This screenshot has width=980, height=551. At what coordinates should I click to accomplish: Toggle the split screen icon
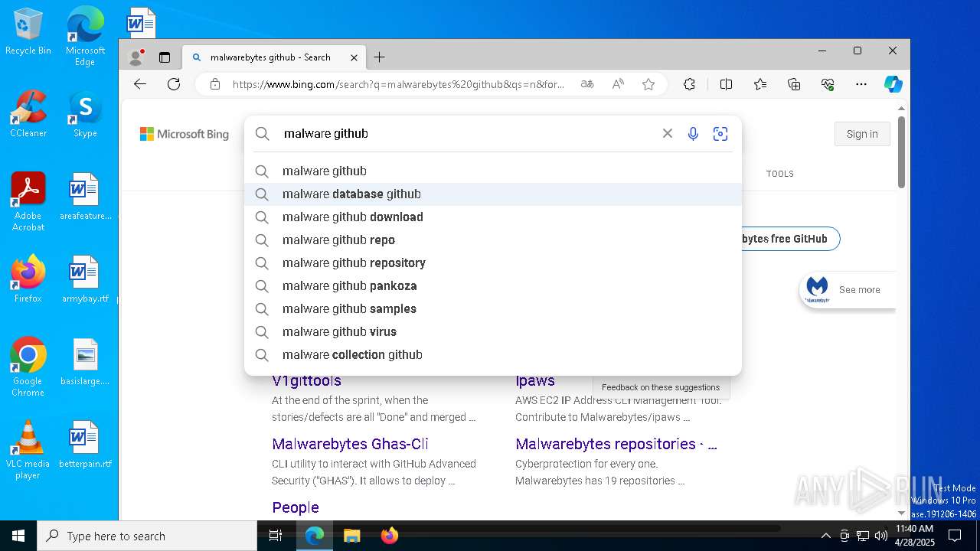pyautogui.click(x=726, y=84)
